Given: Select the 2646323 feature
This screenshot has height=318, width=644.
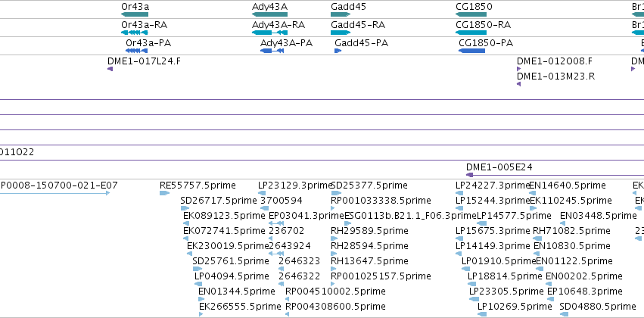Looking at the screenshot, I should coord(281,269).
